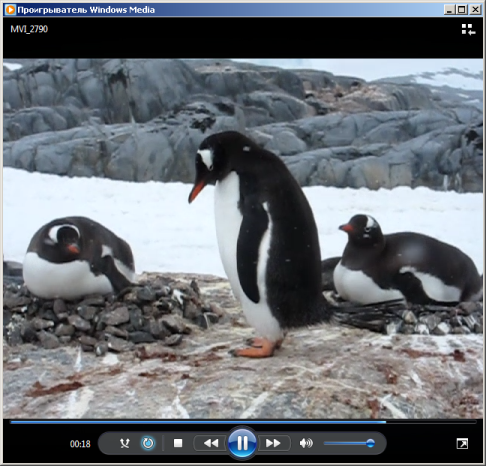Close the Windows Media Player window
The height and width of the screenshot is (466, 486).
[x=475, y=10]
